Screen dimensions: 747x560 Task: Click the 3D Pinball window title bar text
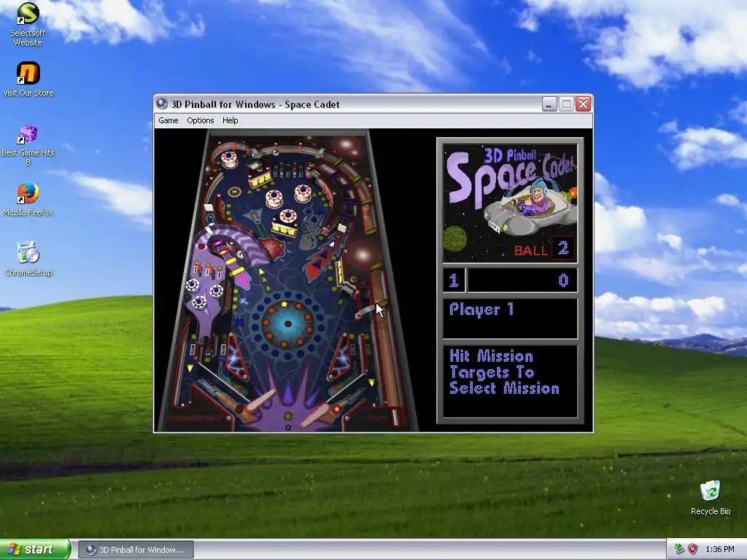tap(255, 104)
